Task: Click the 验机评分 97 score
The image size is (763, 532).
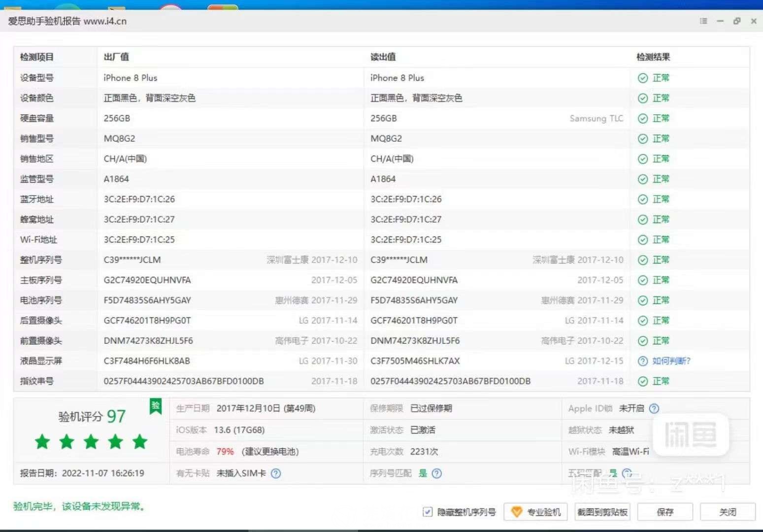Action: click(92, 417)
